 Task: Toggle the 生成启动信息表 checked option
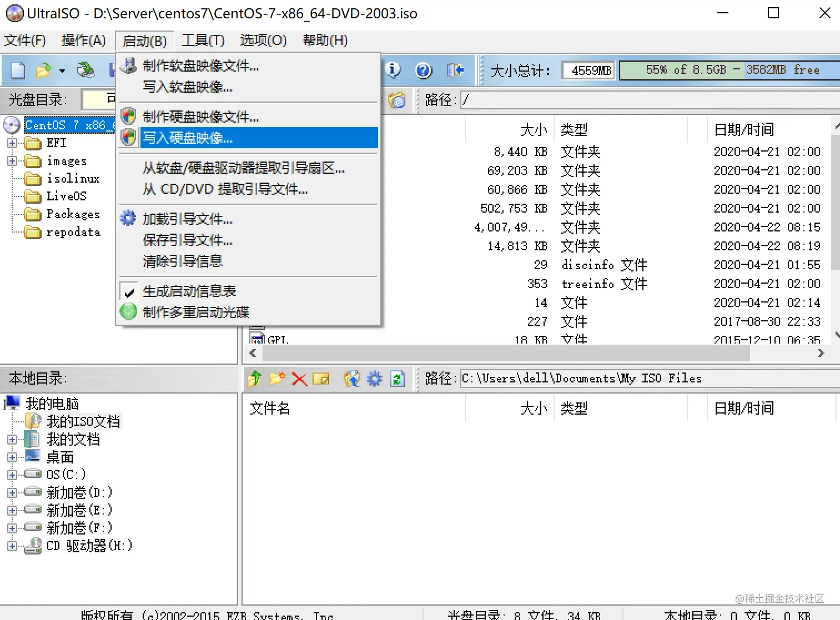point(188,291)
